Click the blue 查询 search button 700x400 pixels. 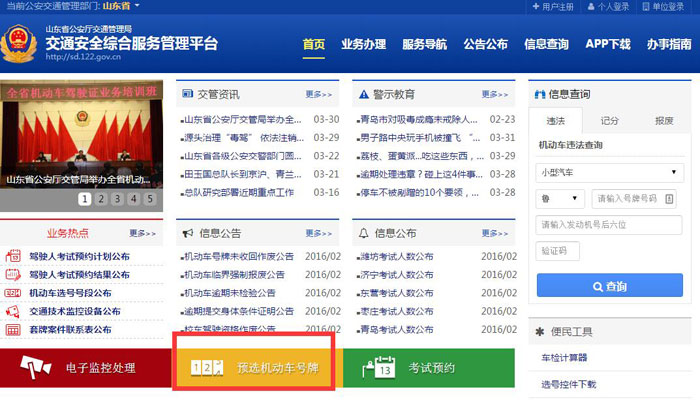point(609,286)
